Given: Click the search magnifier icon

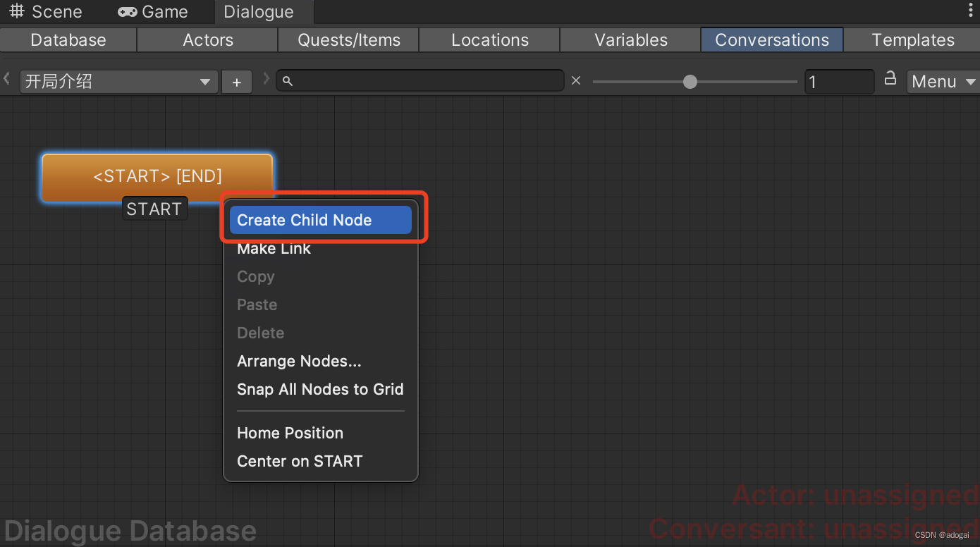Looking at the screenshot, I should pos(287,80).
